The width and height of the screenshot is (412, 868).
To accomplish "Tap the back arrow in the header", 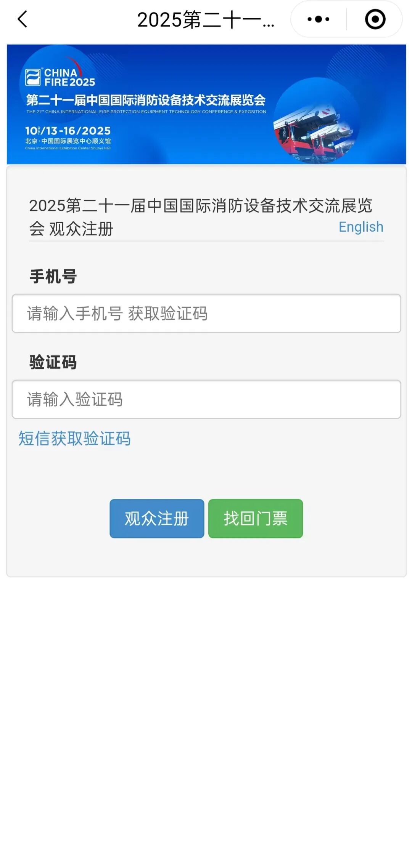I will pyautogui.click(x=23, y=19).
